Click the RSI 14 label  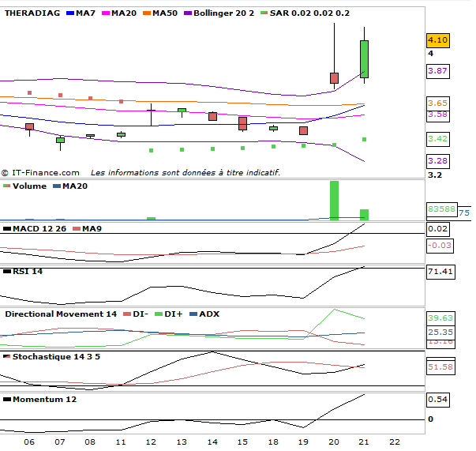(28, 271)
